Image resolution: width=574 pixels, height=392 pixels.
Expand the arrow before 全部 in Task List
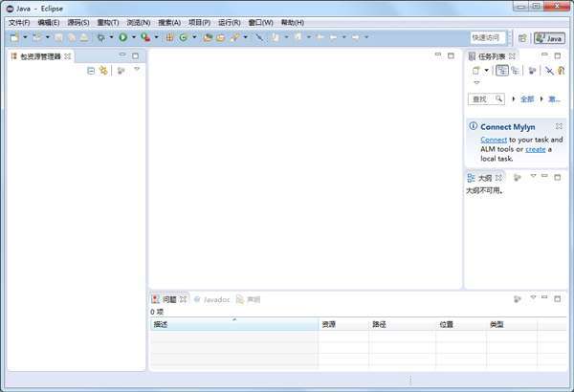click(x=514, y=98)
